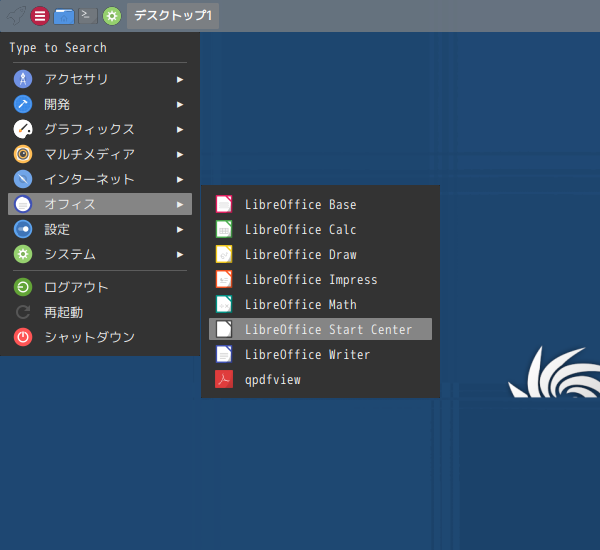Click the システム gear icon

23,254
